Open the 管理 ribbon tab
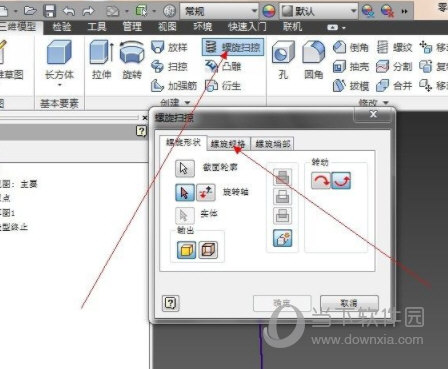448x369 pixels. (x=132, y=27)
